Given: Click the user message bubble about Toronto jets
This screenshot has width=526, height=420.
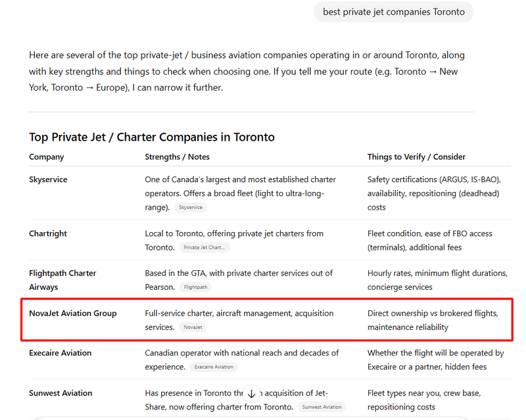Looking at the screenshot, I should (393, 12).
